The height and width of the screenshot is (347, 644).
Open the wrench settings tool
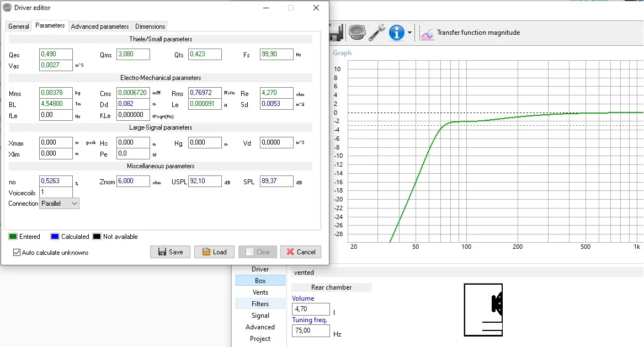(x=377, y=33)
